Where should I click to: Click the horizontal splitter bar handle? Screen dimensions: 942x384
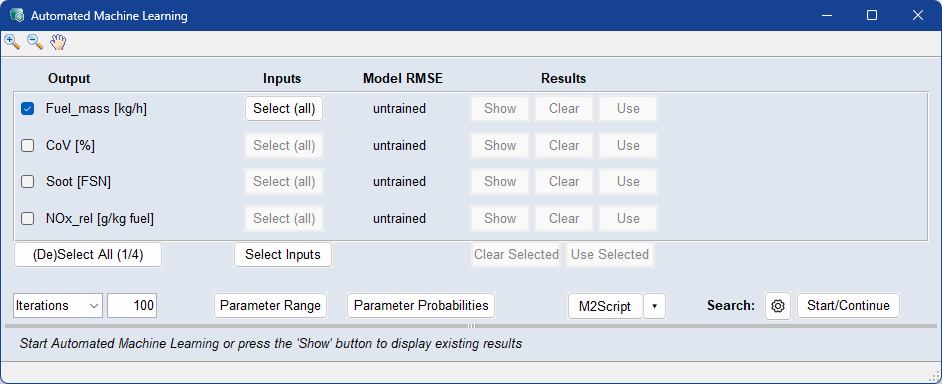click(471, 326)
